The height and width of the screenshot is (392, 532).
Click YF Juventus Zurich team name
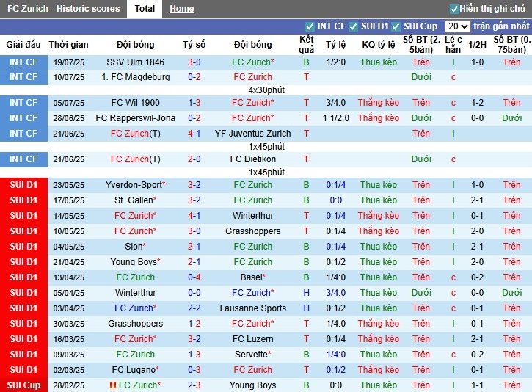pyautogui.click(x=252, y=134)
